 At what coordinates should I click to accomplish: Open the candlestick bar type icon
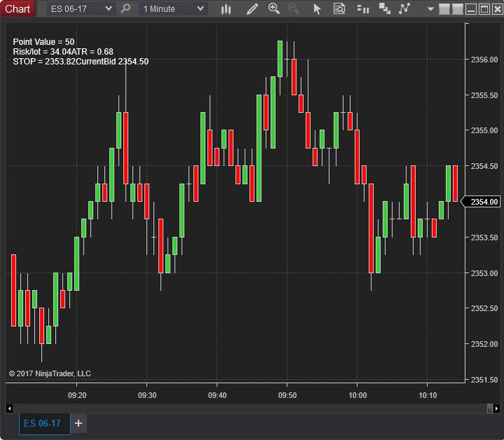point(226,9)
